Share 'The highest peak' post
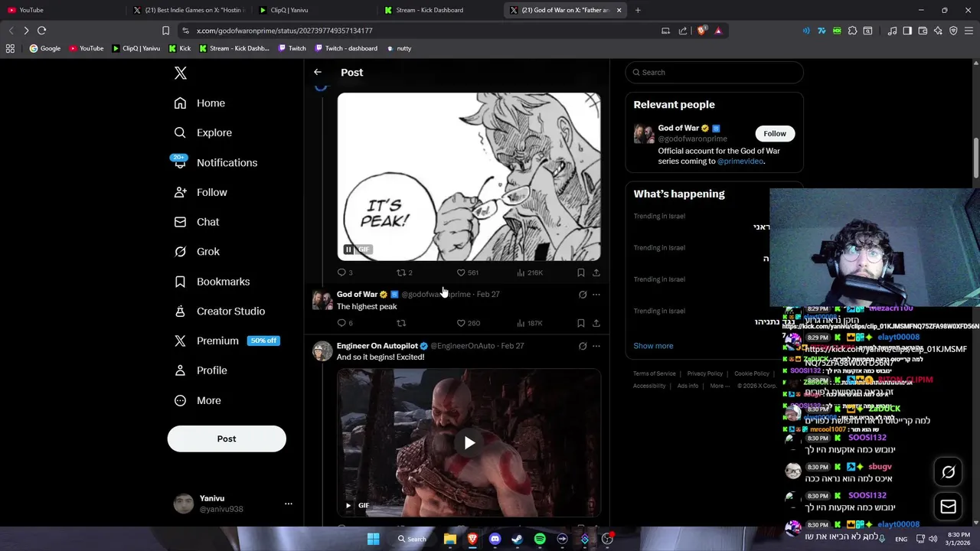980x551 pixels. (596, 323)
